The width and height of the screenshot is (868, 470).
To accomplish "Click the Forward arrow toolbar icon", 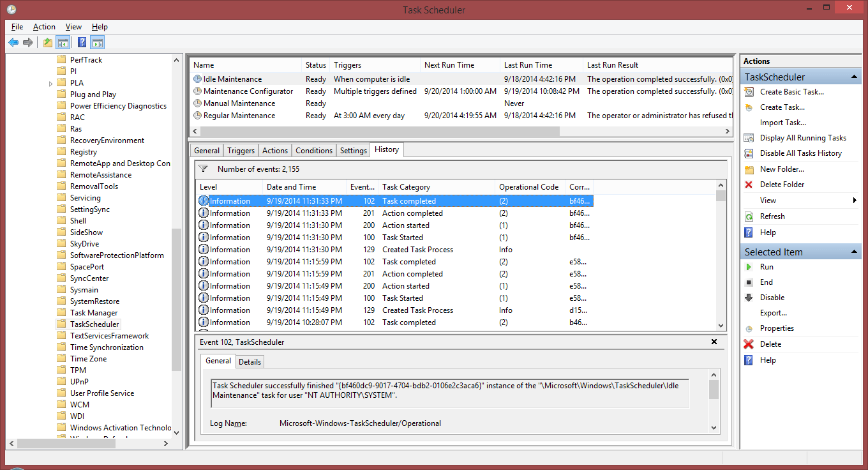I will coord(27,43).
